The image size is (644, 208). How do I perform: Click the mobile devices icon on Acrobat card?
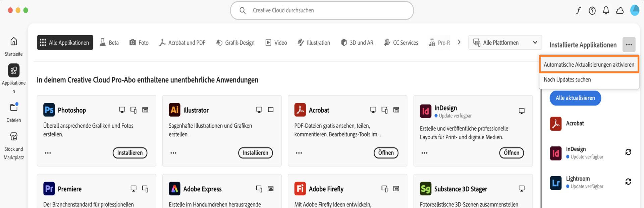(x=384, y=110)
